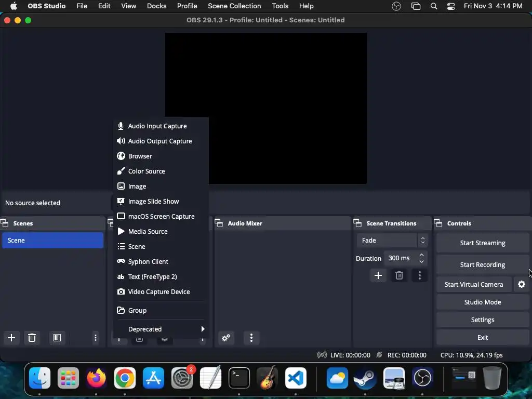Increase the transition duration value

pyautogui.click(x=421, y=255)
